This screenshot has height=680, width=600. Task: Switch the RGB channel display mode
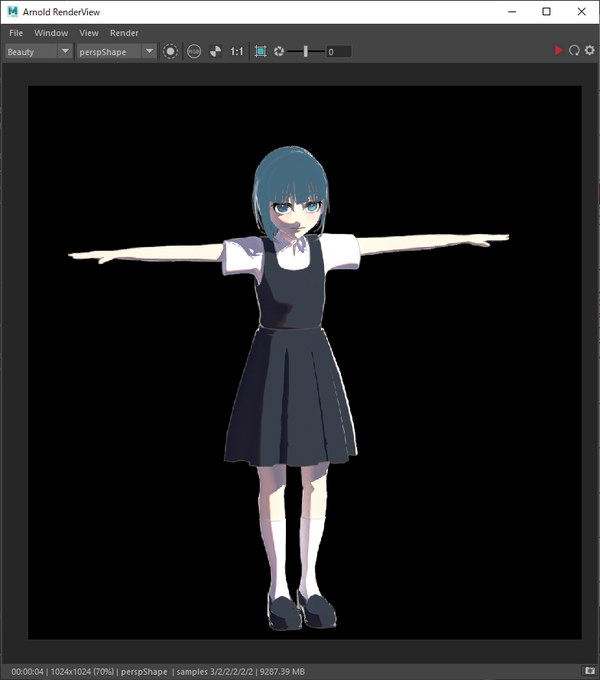[194, 52]
